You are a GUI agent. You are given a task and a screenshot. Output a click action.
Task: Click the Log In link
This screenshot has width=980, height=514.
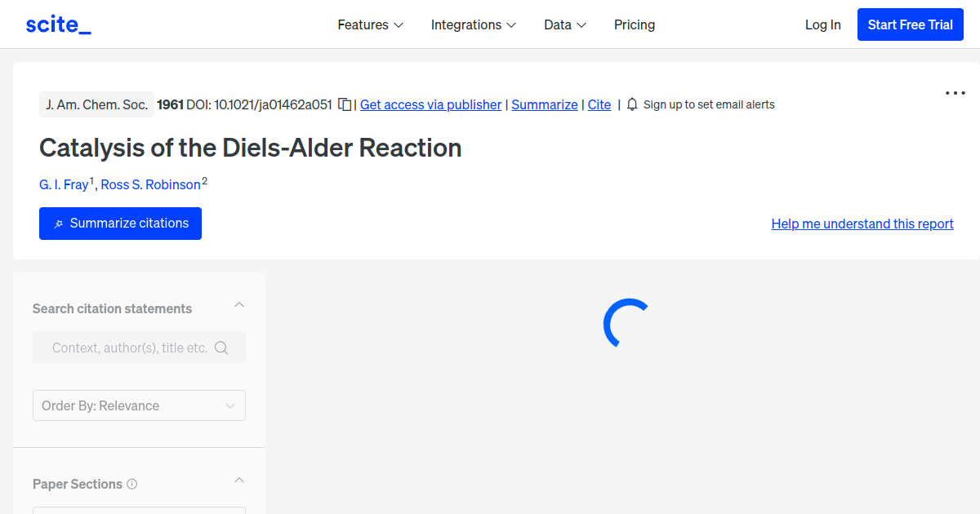[x=822, y=24]
